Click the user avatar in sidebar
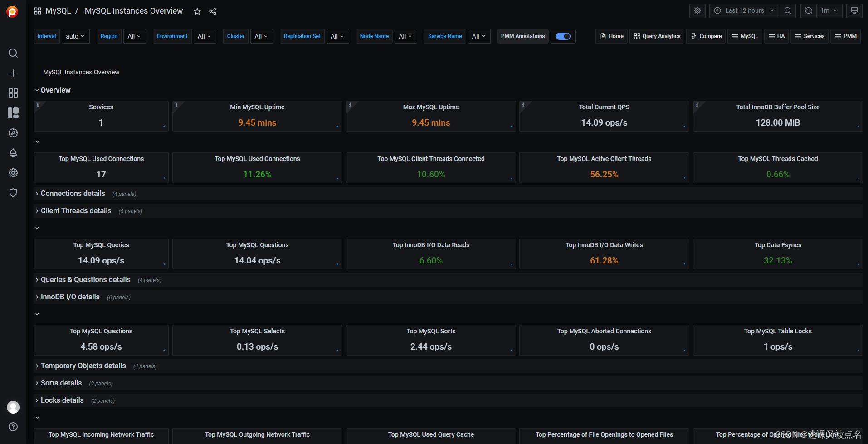This screenshot has height=444, width=868. 13,407
